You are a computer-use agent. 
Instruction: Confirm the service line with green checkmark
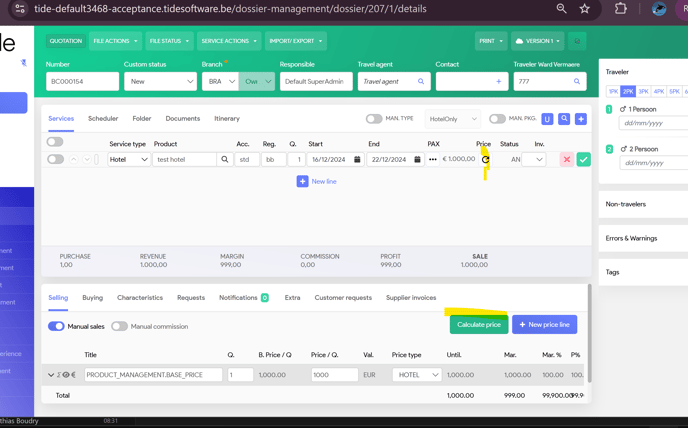tap(583, 159)
